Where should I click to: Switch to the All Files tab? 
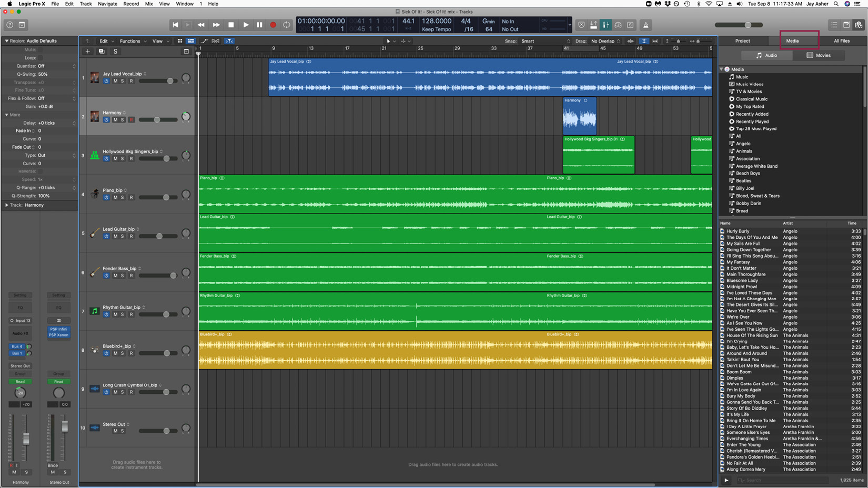coord(842,41)
